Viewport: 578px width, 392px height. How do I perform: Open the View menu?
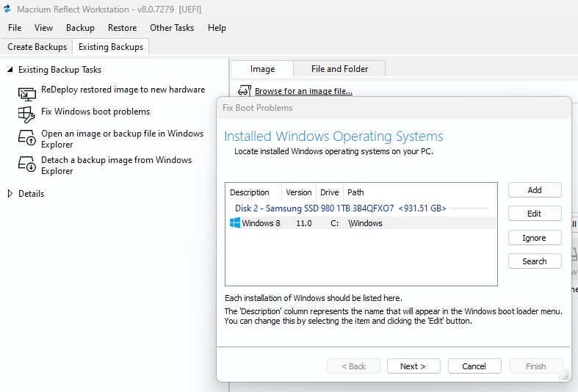click(43, 28)
